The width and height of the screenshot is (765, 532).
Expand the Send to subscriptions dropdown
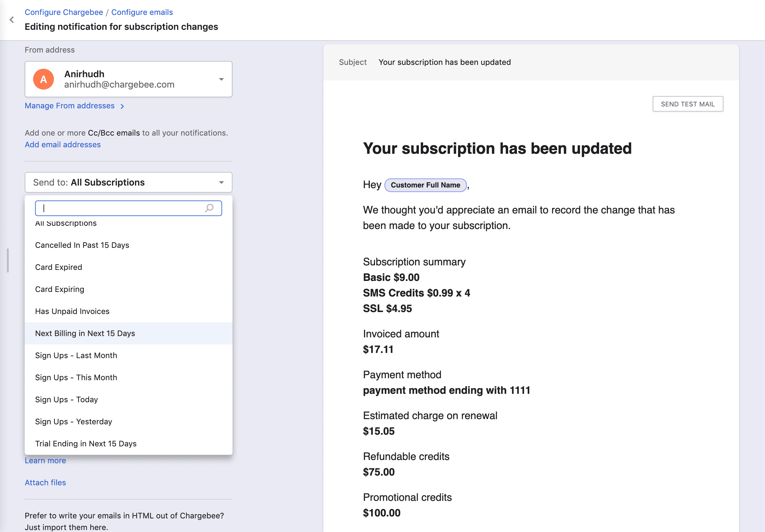point(129,182)
